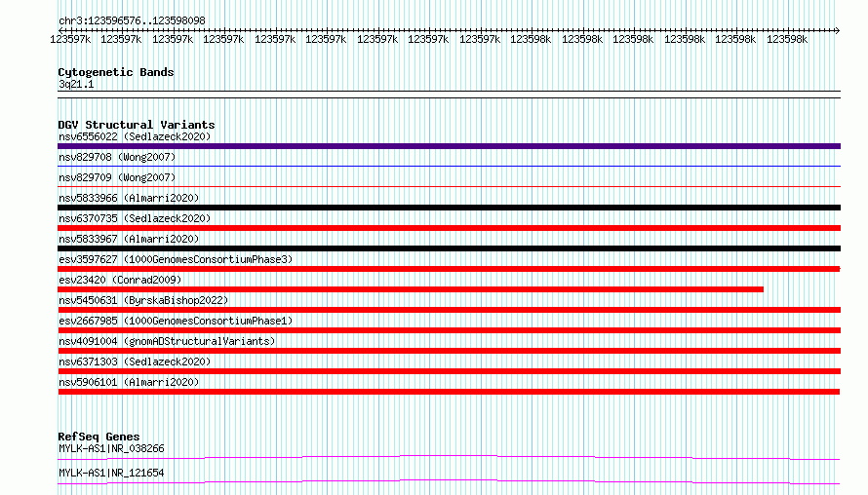Click the thin red nsv829709 variant line
This screenshot has width=868, height=495.
pos(449,186)
